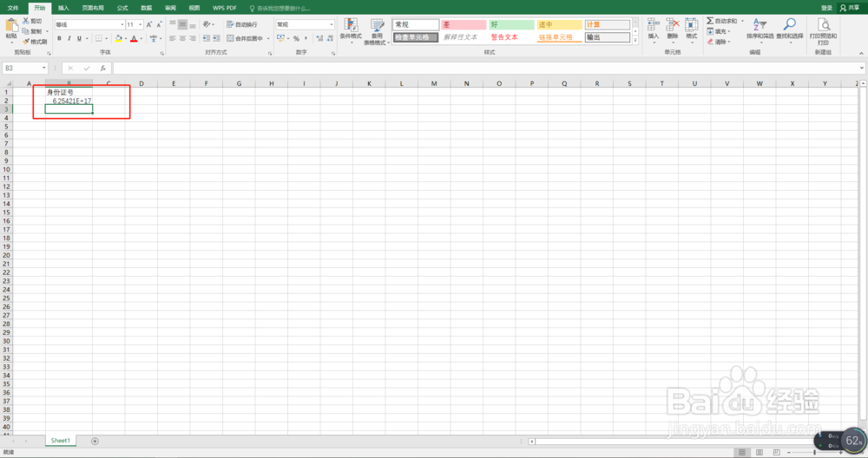The width and height of the screenshot is (868, 458).
Task: Open Delete cells (删除) menu
Action: pos(672,29)
